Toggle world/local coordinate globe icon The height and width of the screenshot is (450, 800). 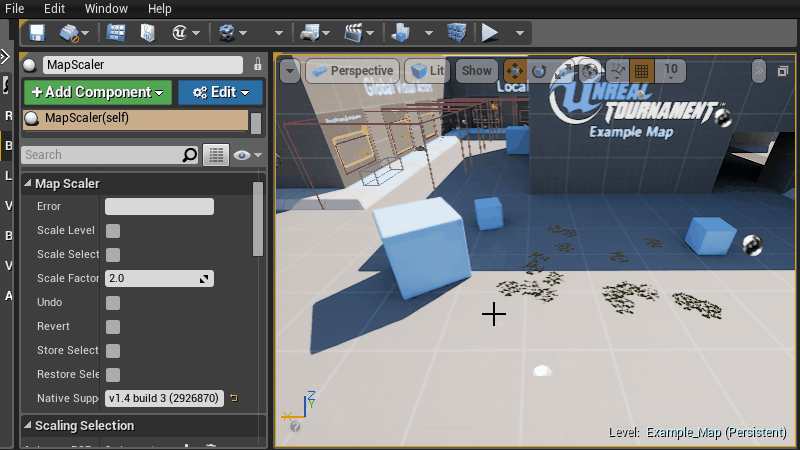click(590, 71)
